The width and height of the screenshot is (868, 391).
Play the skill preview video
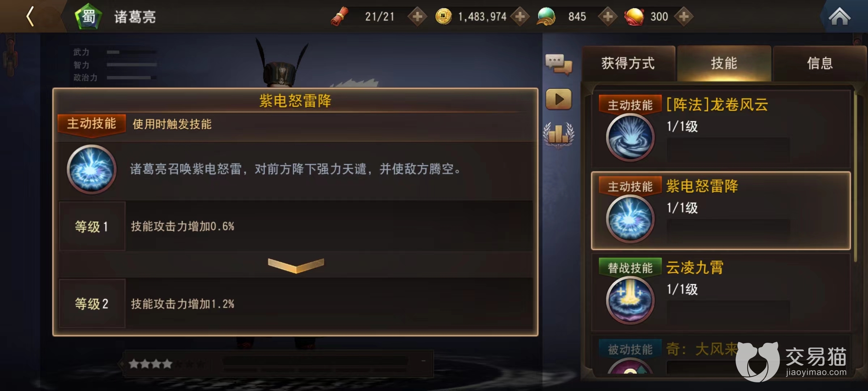559,99
